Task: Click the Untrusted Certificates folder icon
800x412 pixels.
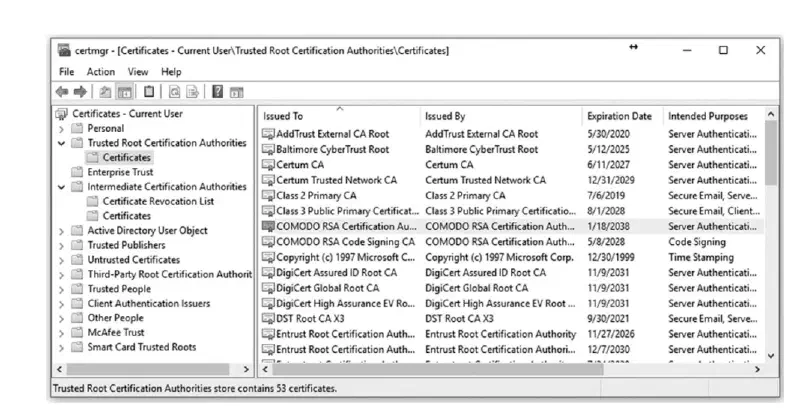Action: click(x=77, y=260)
